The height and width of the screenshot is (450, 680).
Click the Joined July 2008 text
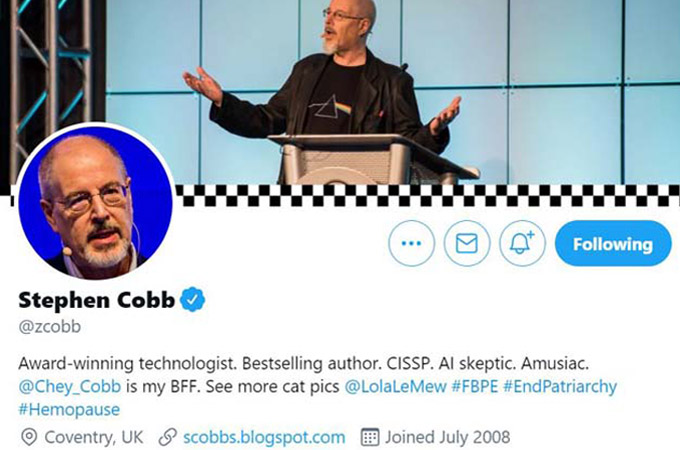(448, 437)
